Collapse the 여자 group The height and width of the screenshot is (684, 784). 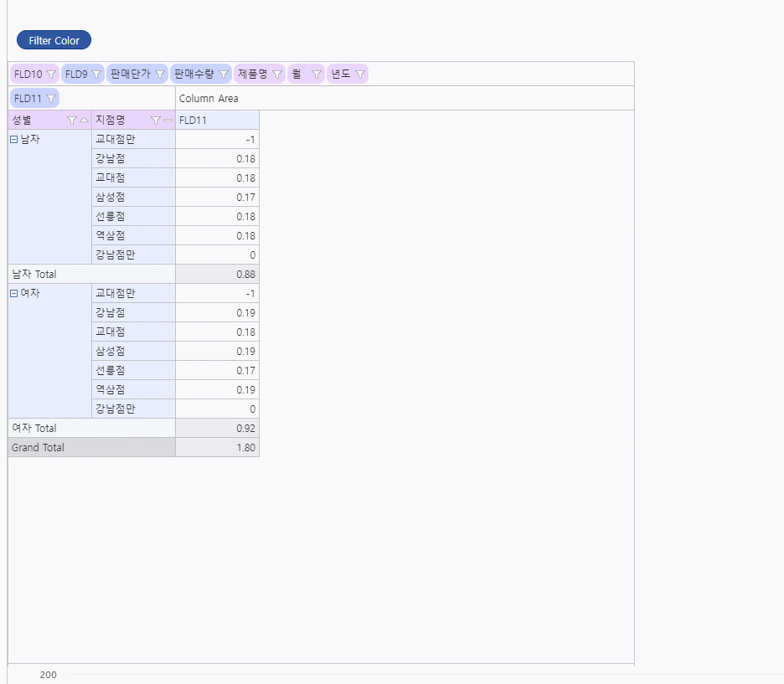pyautogui.click(x=14, y=294)
